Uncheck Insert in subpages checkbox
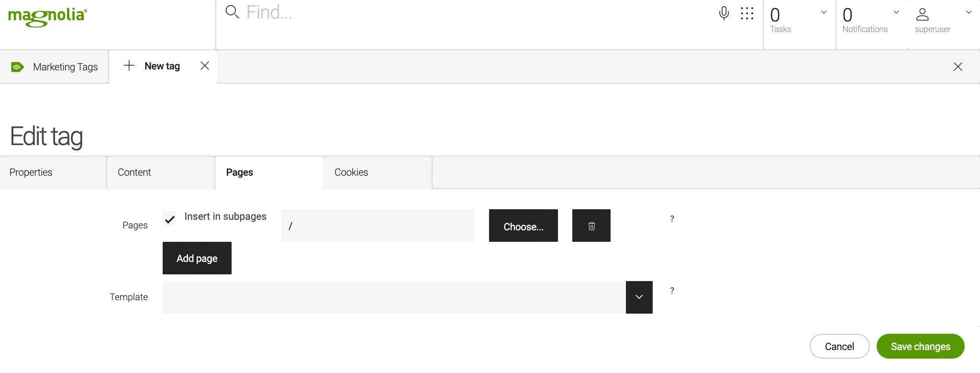The image size is (980, 373). (169, 219)
